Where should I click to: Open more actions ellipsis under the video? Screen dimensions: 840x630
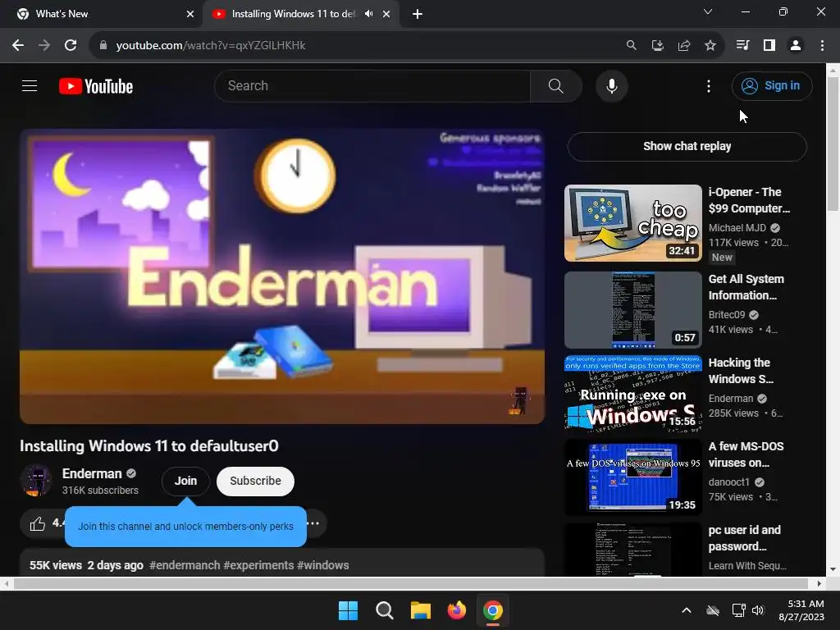click(x=313, y=523)
